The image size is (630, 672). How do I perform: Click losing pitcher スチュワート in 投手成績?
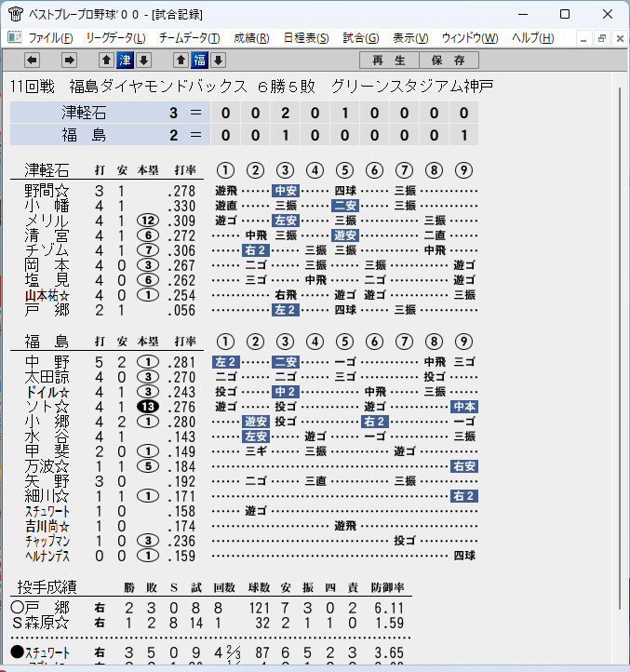coord(47,652)
